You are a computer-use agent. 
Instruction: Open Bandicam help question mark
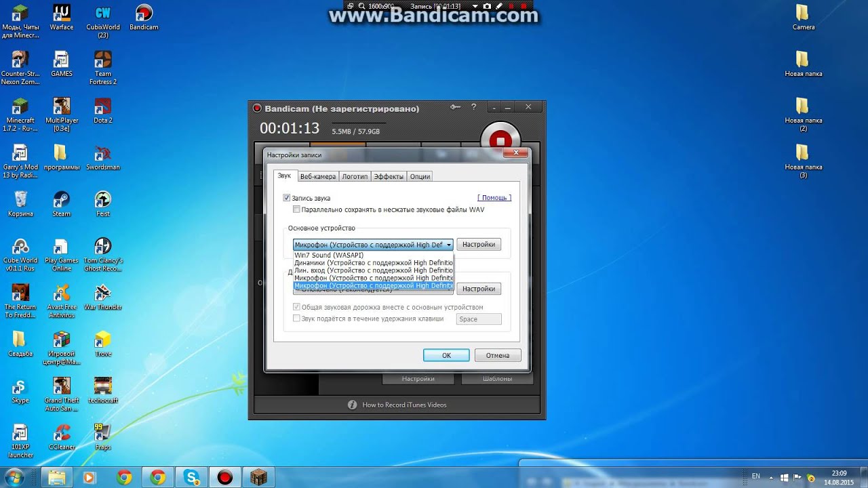[x=473, y=107]
